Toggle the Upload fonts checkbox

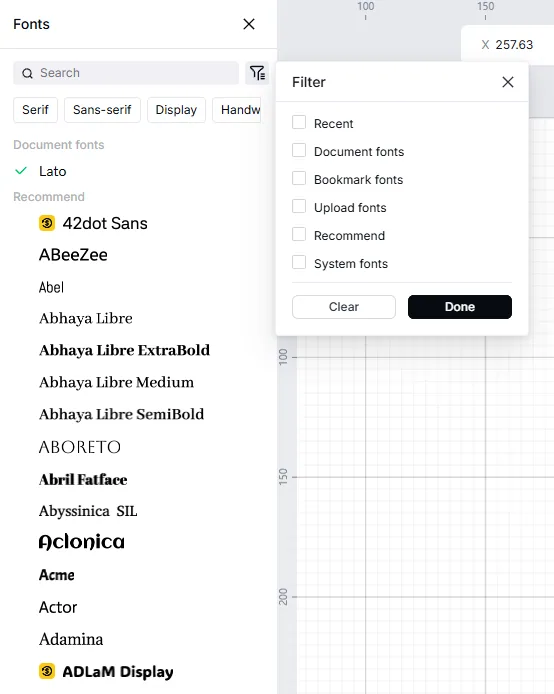coord(299,206)
